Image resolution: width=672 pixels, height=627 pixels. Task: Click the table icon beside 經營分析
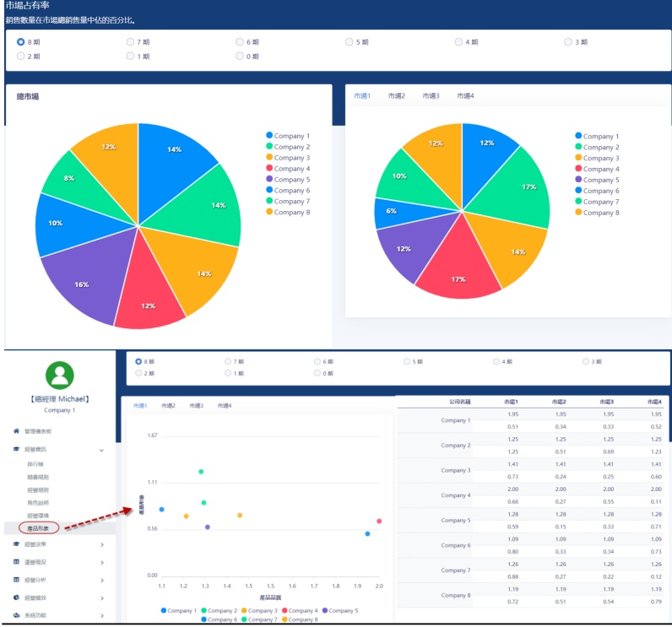pyautogui.click(x=16, y=580)
